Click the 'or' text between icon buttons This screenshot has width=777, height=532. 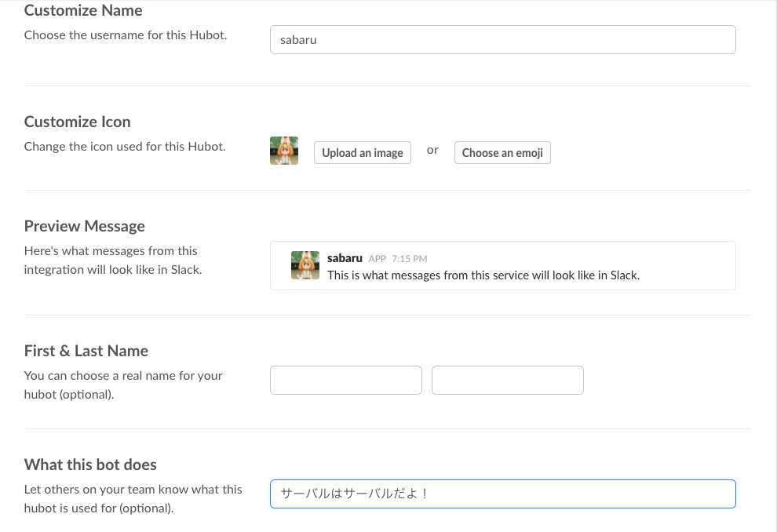pyautogui.click(x=432, y=150)
